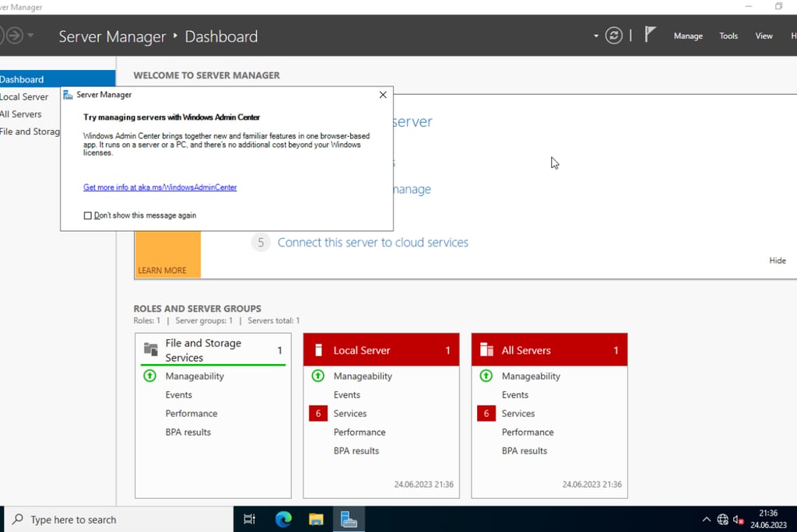
Task: Open File and Storage Services tile header
Action: (213, 349)
